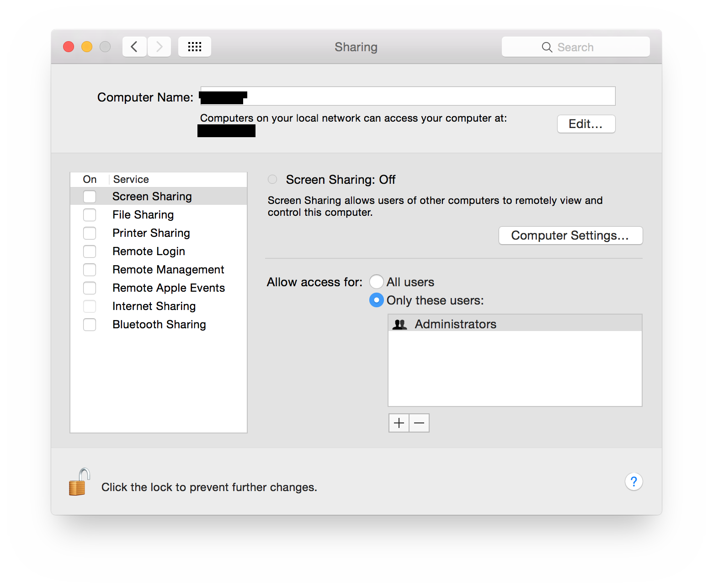Click the forward chevron in the toolbar
713x588 pixels.
159,47
